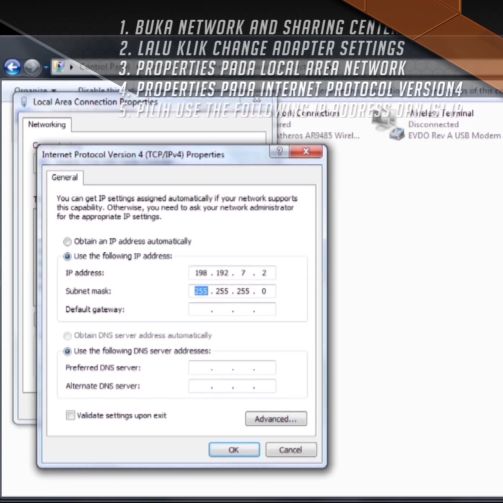Click the Back arrow in Explorer window

12,67
